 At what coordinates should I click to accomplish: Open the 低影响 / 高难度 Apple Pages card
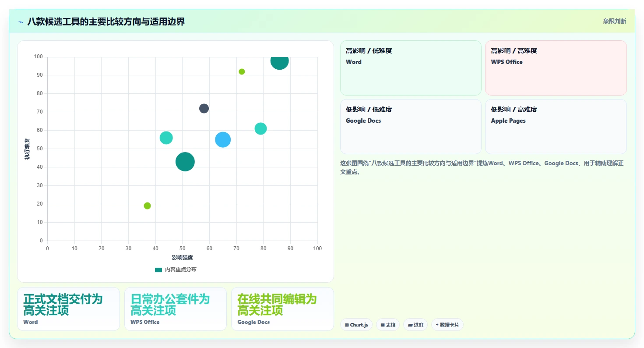coord(556,127)
